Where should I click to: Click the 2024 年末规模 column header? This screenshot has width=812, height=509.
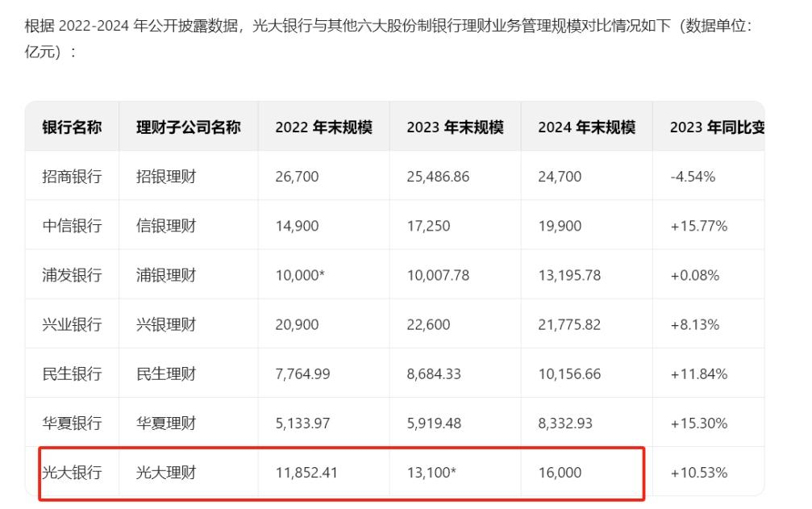tap(586, 127)
